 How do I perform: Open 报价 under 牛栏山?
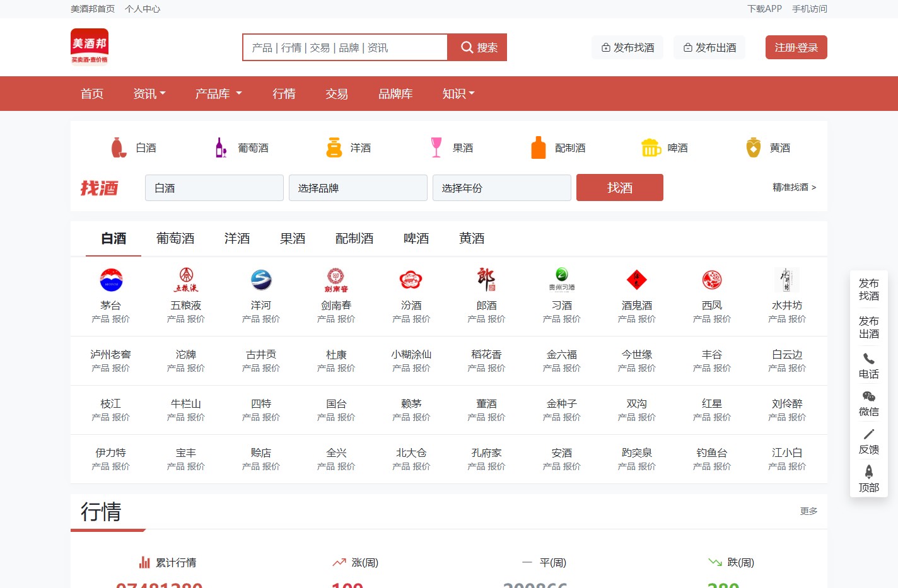pyautogui.click(x=195, y=417)
